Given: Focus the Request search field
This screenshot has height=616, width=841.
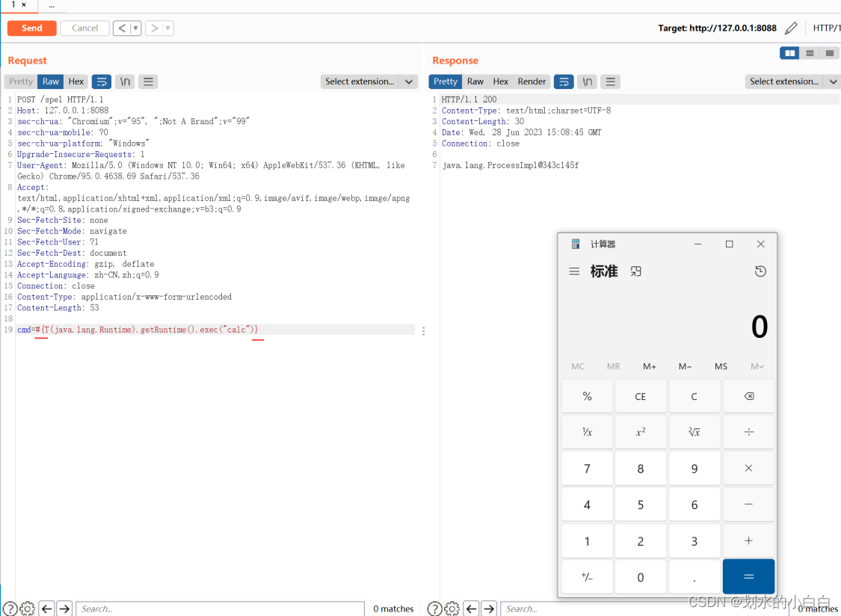Looking at the screenshot, I should [220, 609].
